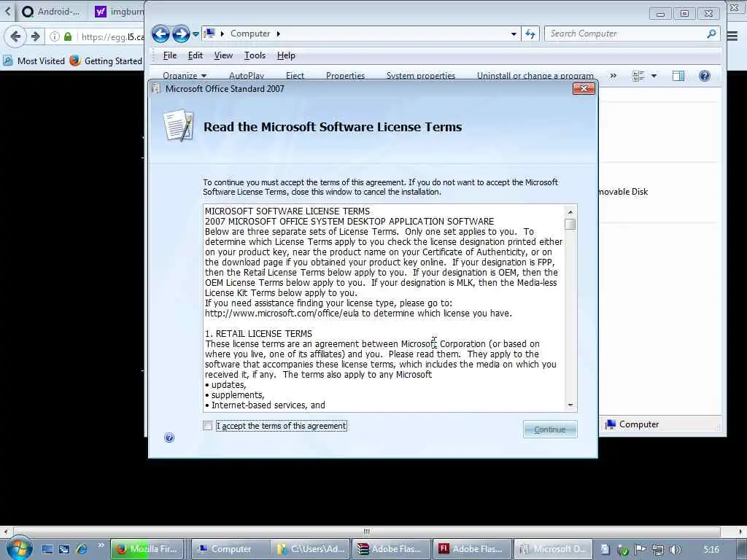Click the license text scrollbar thumb

[570, 224]
